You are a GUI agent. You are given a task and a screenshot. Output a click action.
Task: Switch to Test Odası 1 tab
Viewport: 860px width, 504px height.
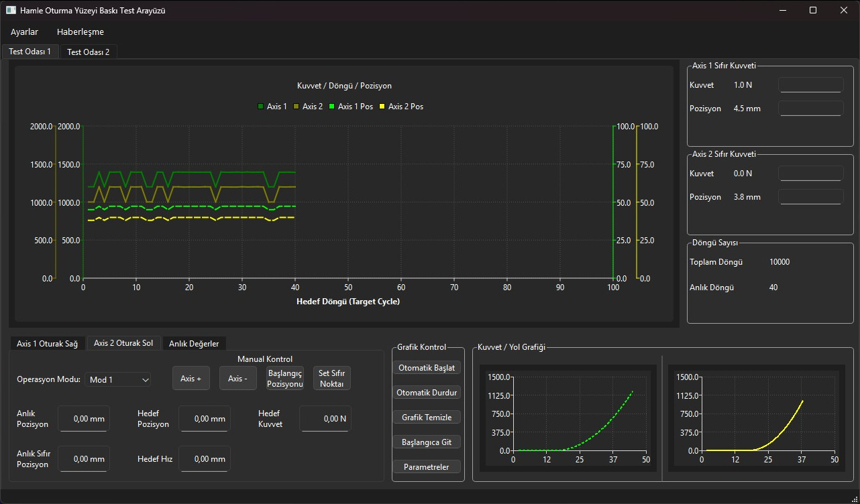(30, 52)
